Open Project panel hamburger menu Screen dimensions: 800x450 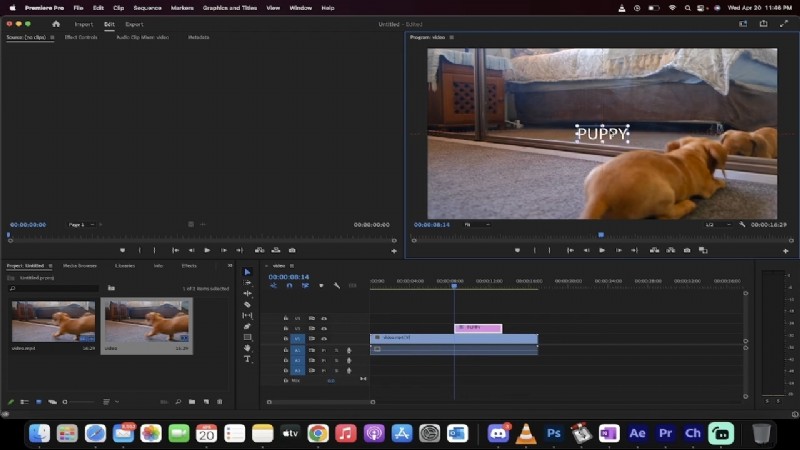coord(51,266)
